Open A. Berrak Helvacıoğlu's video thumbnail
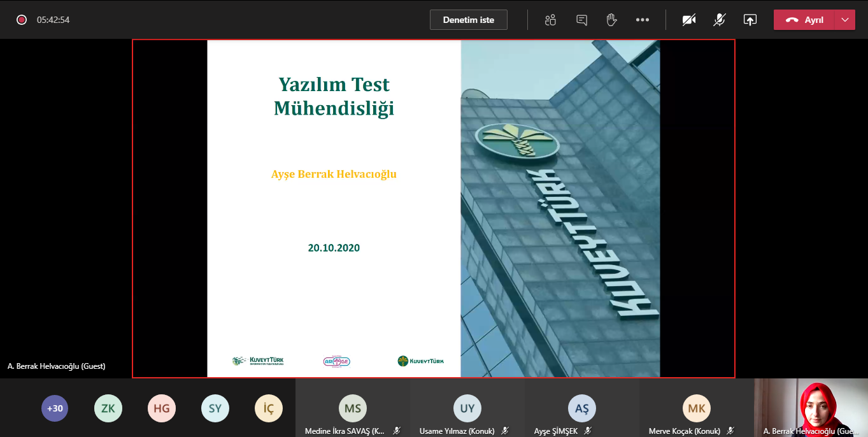868x437 pixels. coord(811,408)
